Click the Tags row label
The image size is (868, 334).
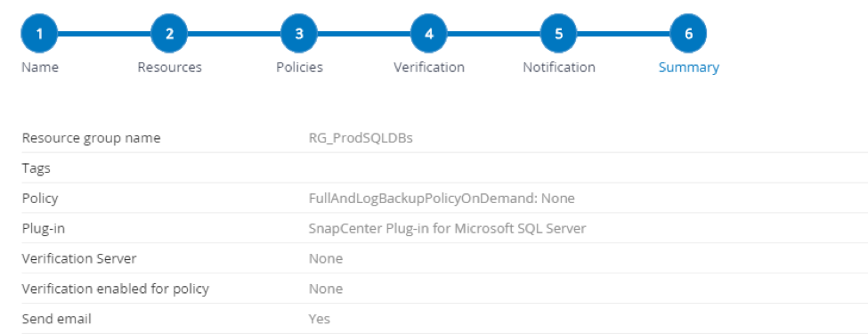click(36, 168)
